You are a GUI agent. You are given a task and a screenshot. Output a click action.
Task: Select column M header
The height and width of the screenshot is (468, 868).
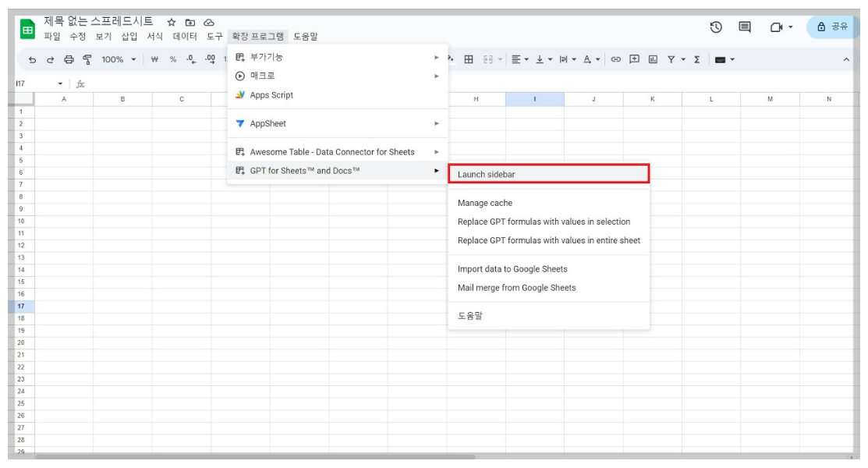[x=770, y=99]
